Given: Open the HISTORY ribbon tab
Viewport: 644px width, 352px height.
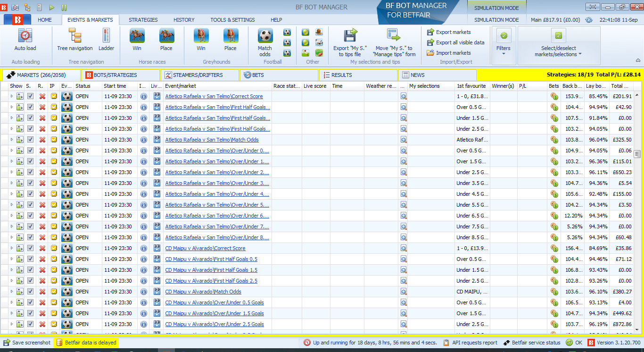Looking at the screenshot, I should [184, 20].
